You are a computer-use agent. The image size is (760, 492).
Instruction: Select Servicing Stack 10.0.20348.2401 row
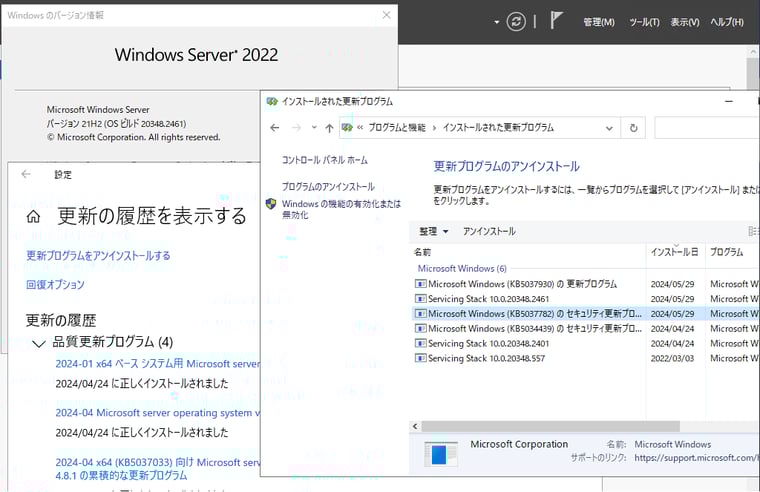click(585, 344)
